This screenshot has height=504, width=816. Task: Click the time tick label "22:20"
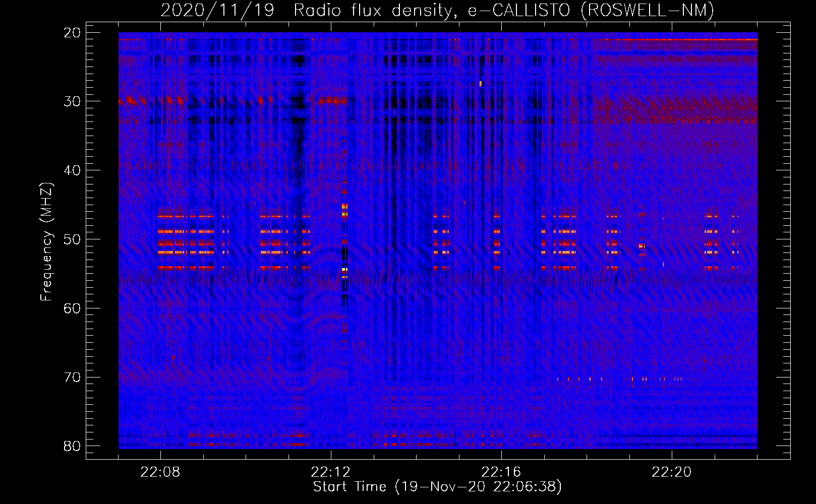click(672, 472)
